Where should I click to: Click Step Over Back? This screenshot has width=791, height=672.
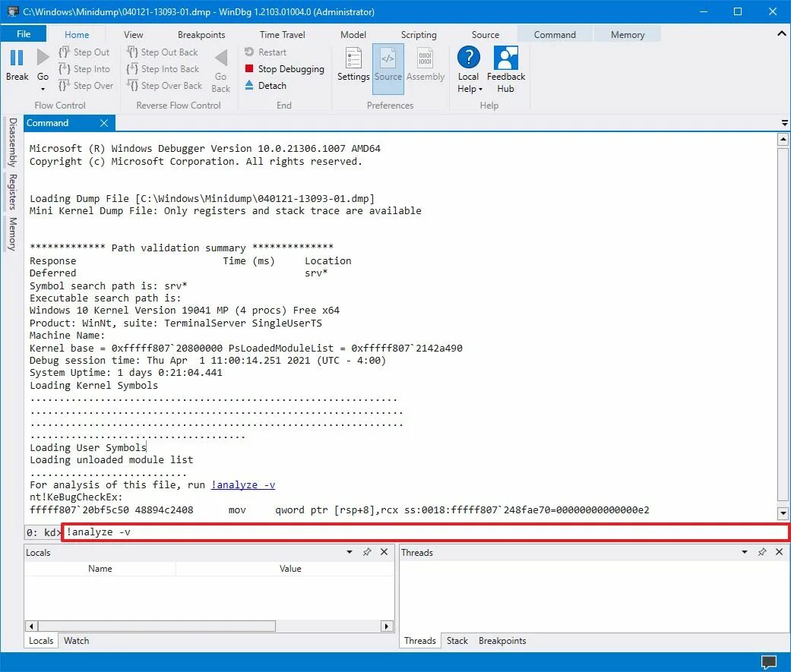[x=164, y=85]
